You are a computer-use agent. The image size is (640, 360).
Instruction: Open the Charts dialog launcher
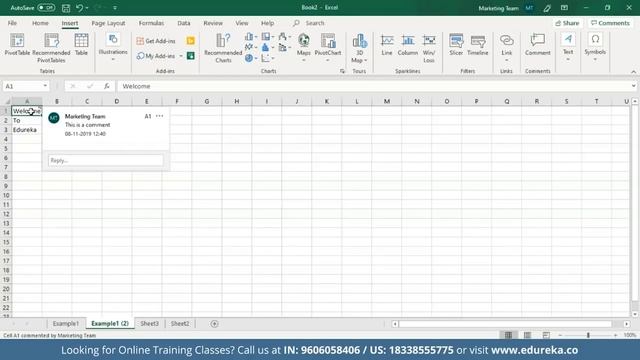[342, 71]
